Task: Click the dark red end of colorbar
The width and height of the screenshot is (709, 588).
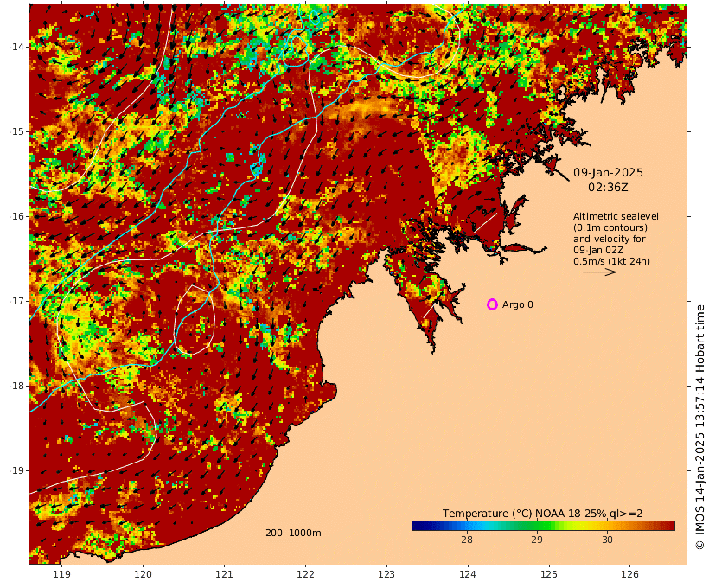Action: pyautogui.click(x=668, y=526)
